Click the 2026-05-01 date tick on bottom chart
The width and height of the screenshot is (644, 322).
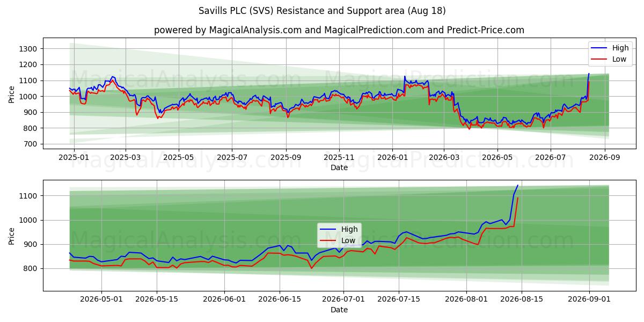pyautogui.click(x=101, y=301)
